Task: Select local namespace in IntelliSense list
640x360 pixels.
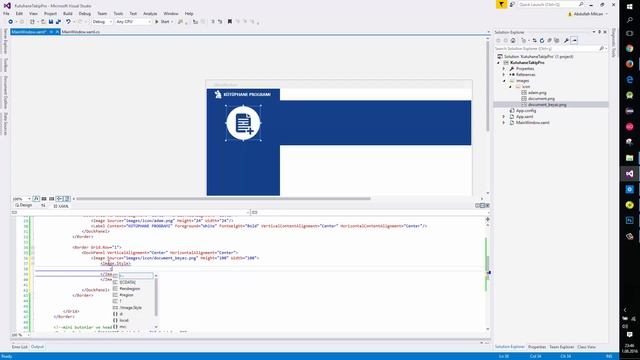Action: click(124, 320)
